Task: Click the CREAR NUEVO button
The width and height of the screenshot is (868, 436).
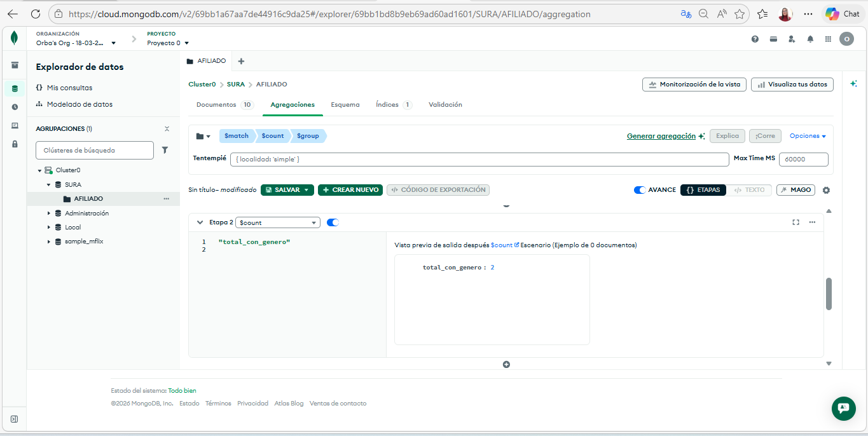Action: tap(350, 190)
